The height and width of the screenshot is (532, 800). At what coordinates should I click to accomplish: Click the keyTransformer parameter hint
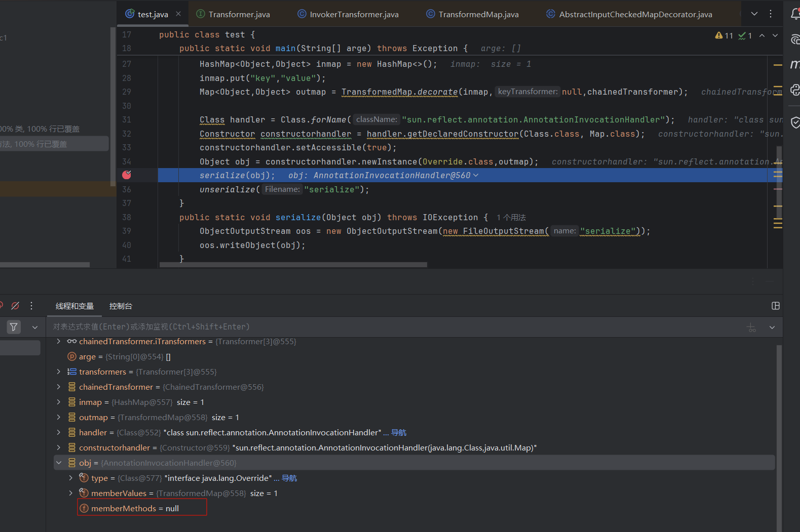tap(527, 92)
